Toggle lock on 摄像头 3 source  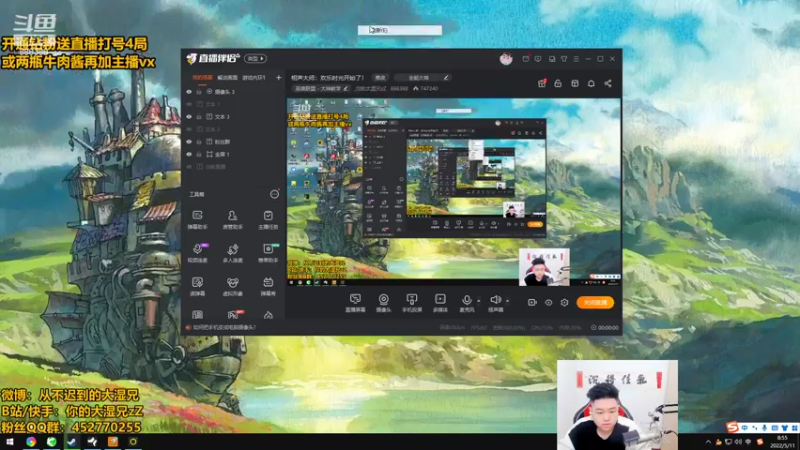pos(199,92)
